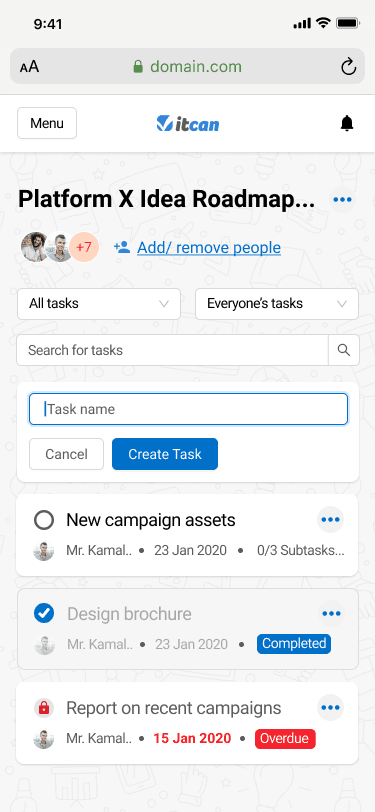Viewport: 375px width, 812px height.
Task: Open the Report on recent campaigns title
Action: 174,708
